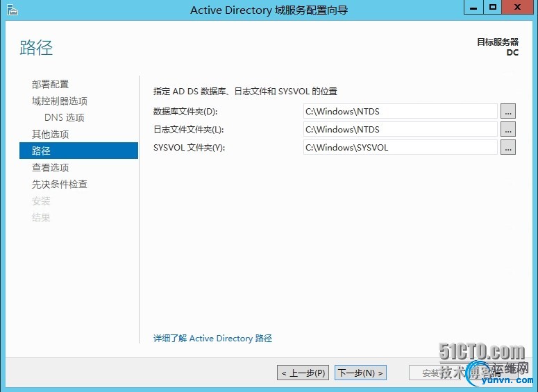Open the 部署配置 step in sidebar
The image size is (538, 392).
(x=50, y=85)
